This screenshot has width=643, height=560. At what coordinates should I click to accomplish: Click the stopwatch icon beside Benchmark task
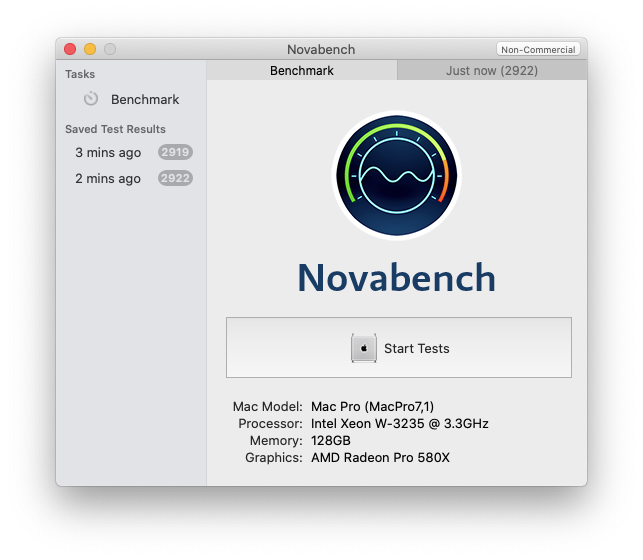(91, 99)
